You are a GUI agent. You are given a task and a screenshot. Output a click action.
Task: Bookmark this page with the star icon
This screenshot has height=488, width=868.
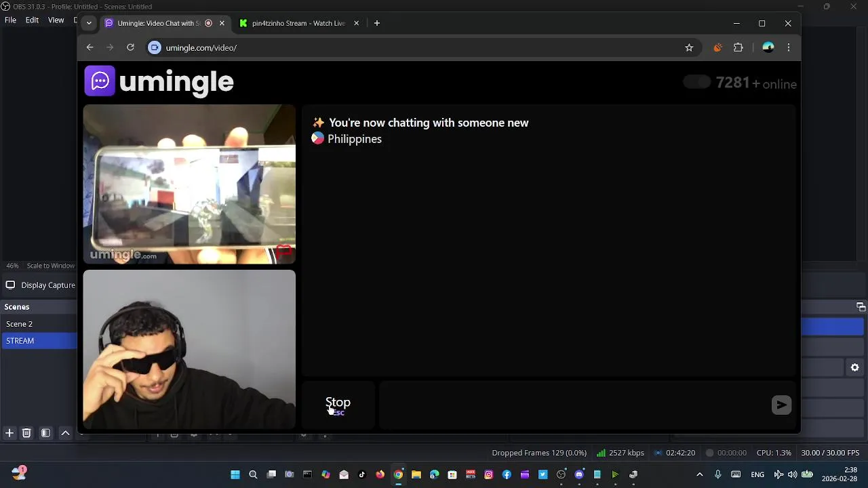tap(689, 47)
